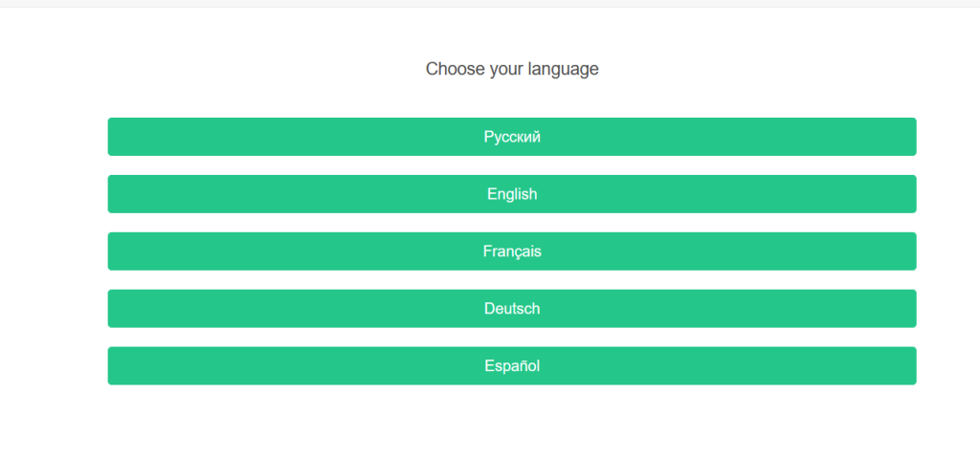Choose English as your language
Image resolution: width=980 pixels, height=459 pixels.
pos(512,194)
